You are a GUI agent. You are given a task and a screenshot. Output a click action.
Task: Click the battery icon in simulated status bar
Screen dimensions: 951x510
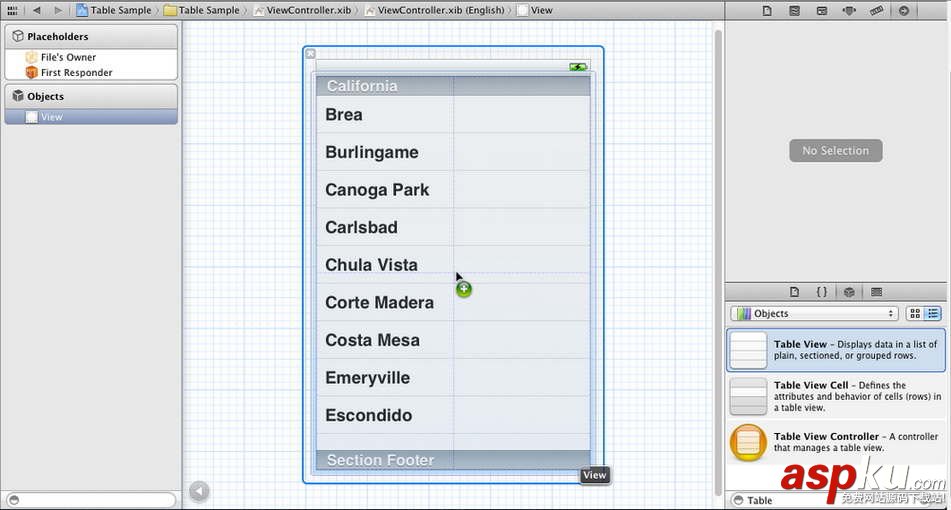pyautogui.click(x=578, y=67)
